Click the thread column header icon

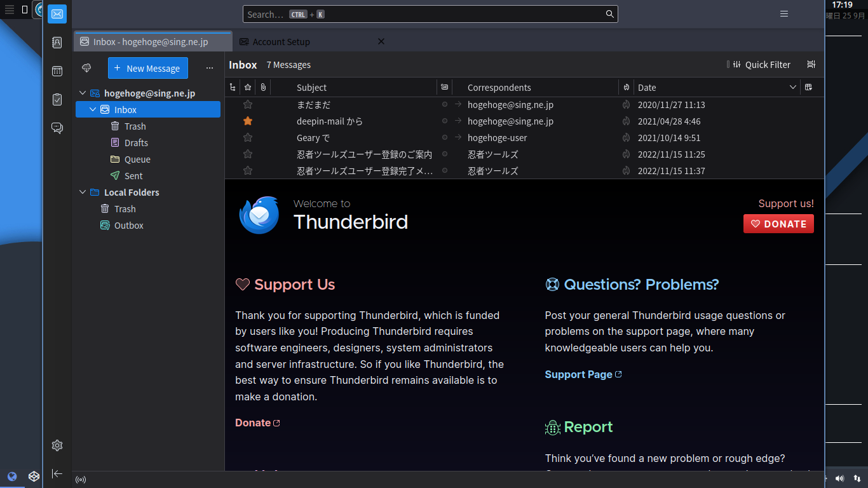click(x=233, y=88)
